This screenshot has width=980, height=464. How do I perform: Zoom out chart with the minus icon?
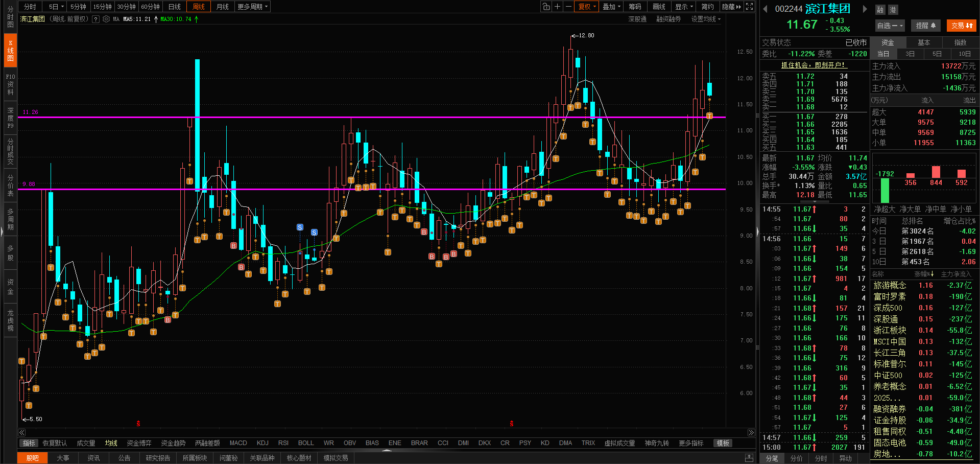click(568, 7)
